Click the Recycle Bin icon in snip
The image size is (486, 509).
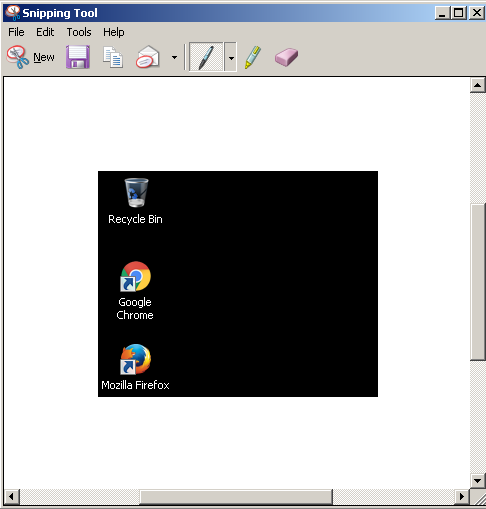pyautogui.click(x=136, y=193)
